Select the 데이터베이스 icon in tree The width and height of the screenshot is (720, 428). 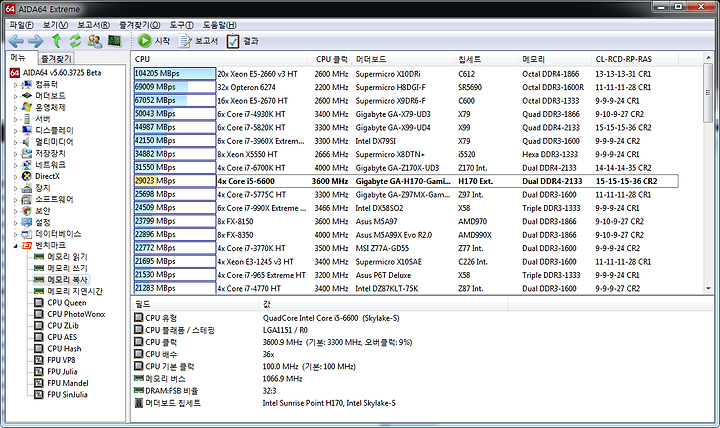pyautogui.click(x=27, y=234)
